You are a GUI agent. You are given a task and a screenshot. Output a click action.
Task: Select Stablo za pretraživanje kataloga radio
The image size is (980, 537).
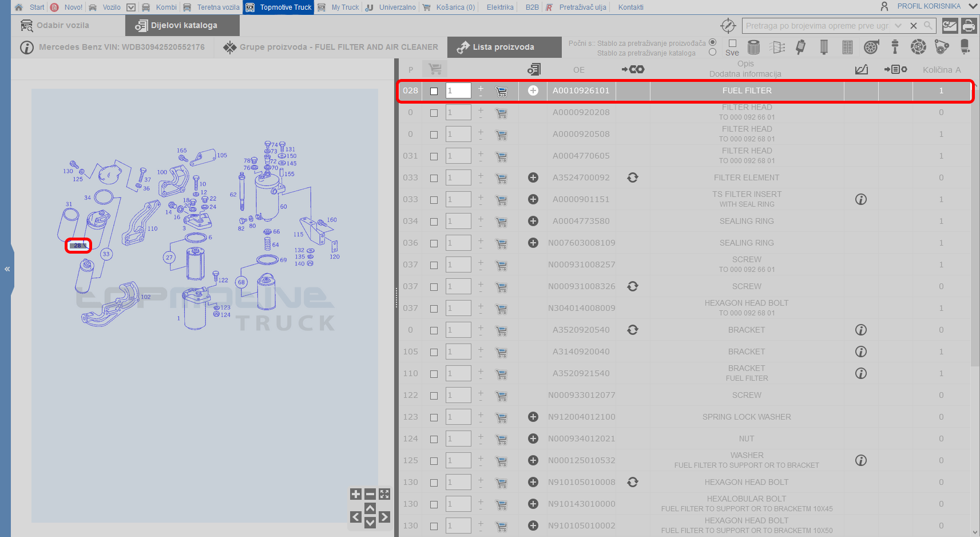[x=712, y=52]
